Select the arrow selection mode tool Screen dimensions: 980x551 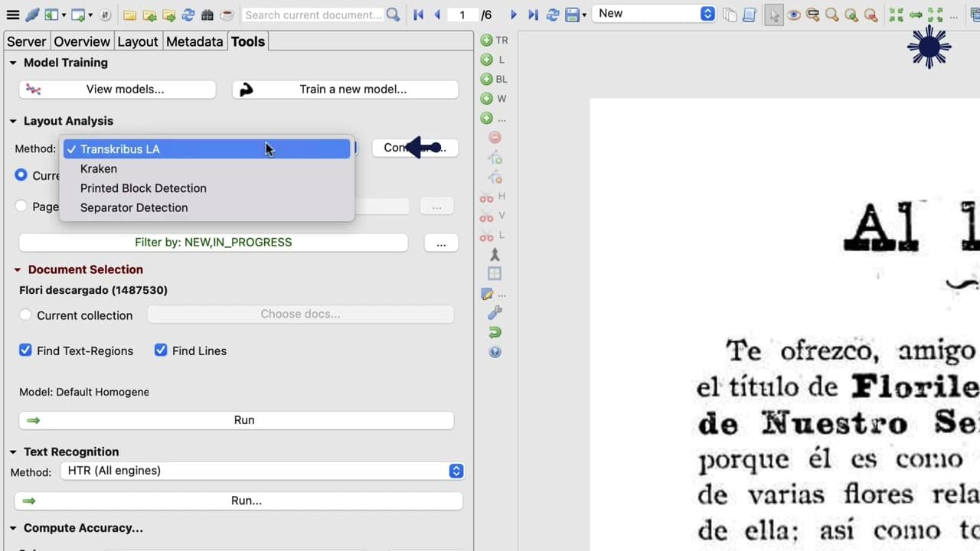tap(774, 15)
